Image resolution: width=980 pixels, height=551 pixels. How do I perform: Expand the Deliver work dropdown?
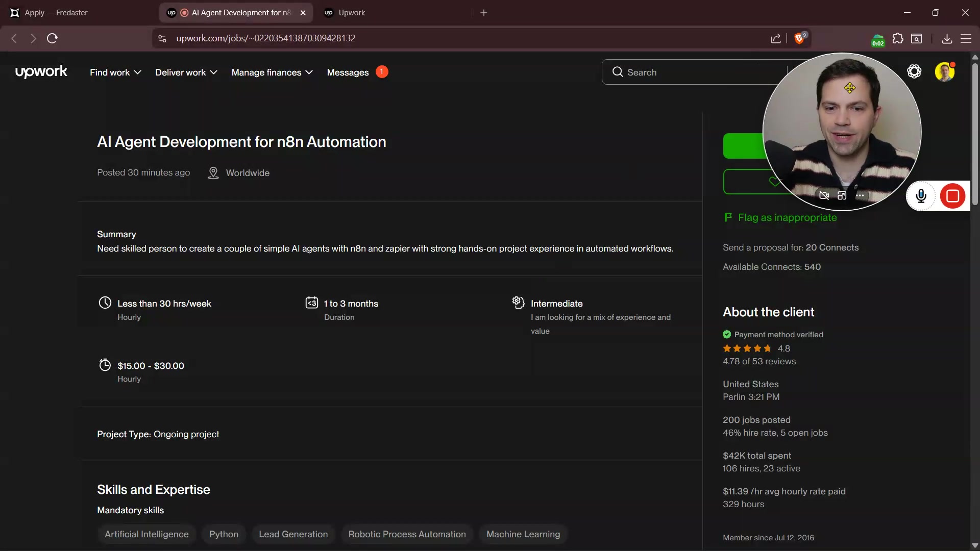[x=186, y=72]
